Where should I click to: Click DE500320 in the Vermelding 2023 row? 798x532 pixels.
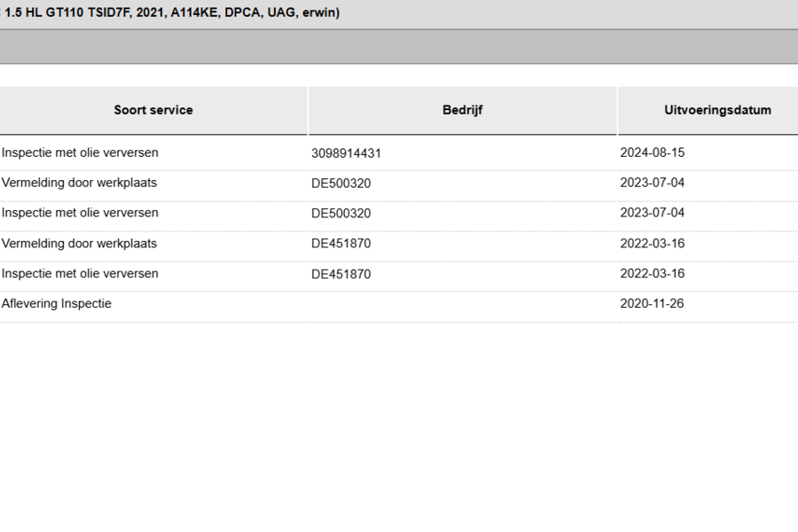pos(341,184)
